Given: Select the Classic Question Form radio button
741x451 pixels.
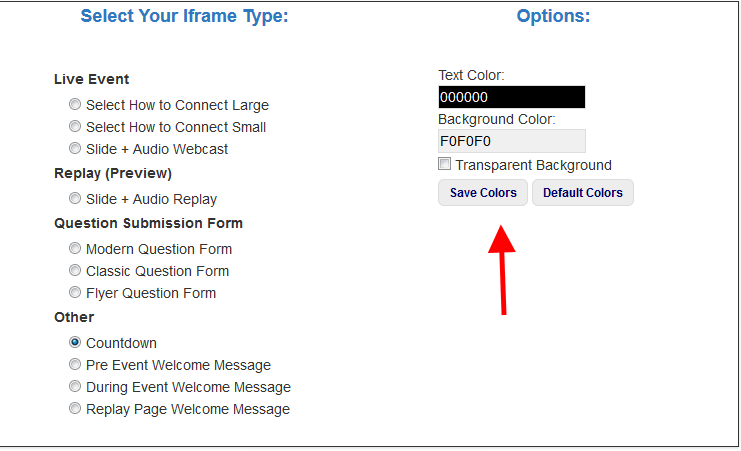Looking at the screenshot, I should pos(75,270).
